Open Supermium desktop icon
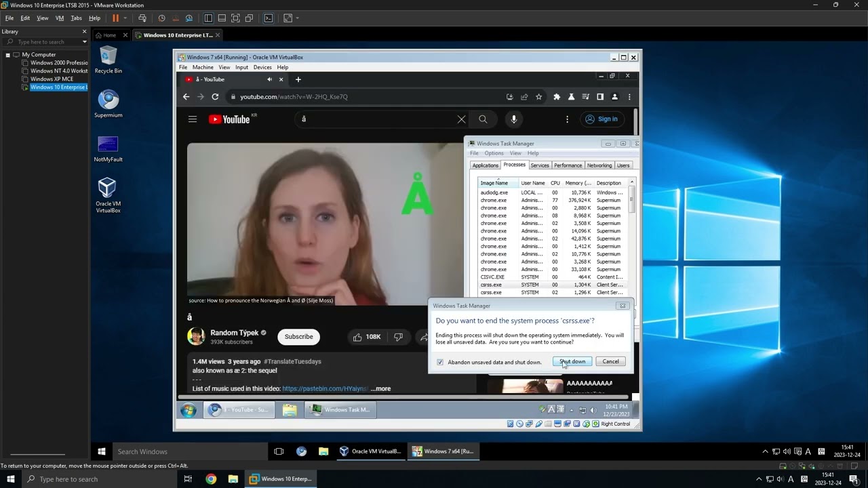Viewport: 868px width, 488px height. (108, 104)
